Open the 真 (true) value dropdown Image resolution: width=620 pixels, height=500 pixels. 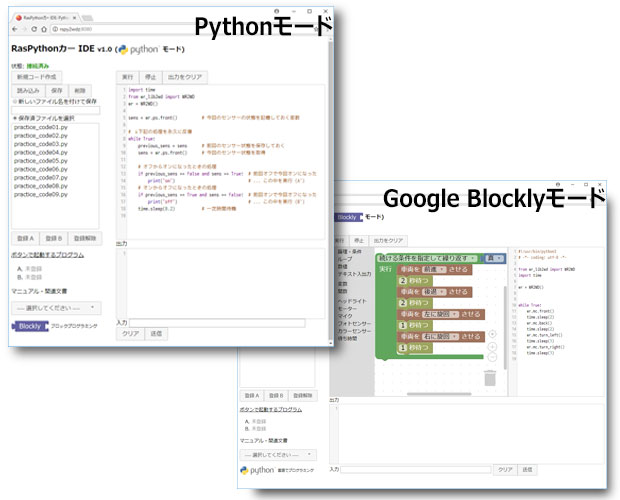tap(494, 258)
